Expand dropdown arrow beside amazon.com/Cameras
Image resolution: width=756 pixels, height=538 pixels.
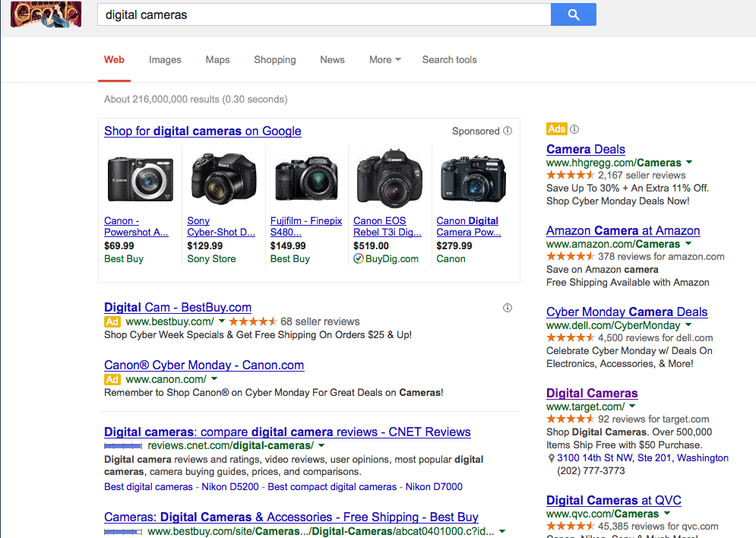(688, 244)
